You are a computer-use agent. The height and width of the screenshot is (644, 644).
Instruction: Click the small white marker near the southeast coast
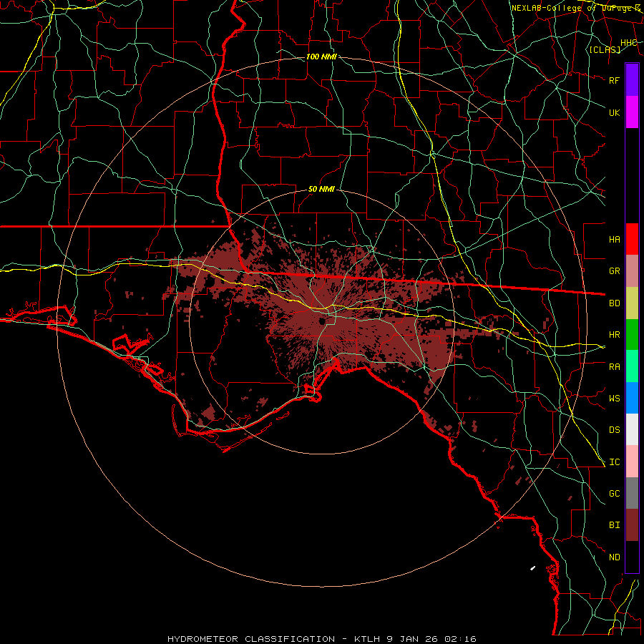532,568
